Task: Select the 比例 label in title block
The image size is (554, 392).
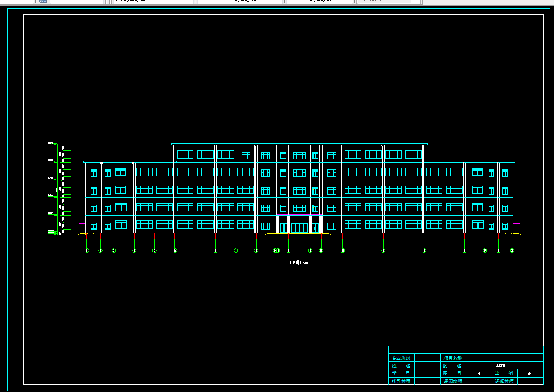Action: click(504, 373)
